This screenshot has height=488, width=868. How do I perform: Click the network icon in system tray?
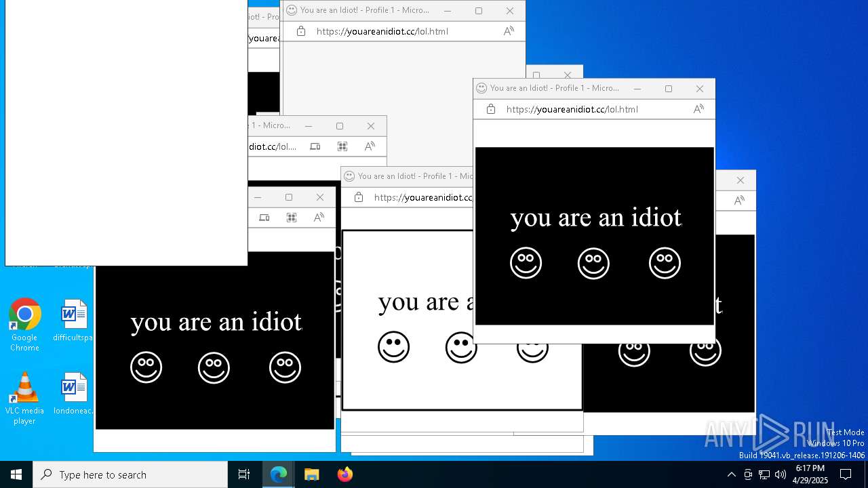[764, 474]
